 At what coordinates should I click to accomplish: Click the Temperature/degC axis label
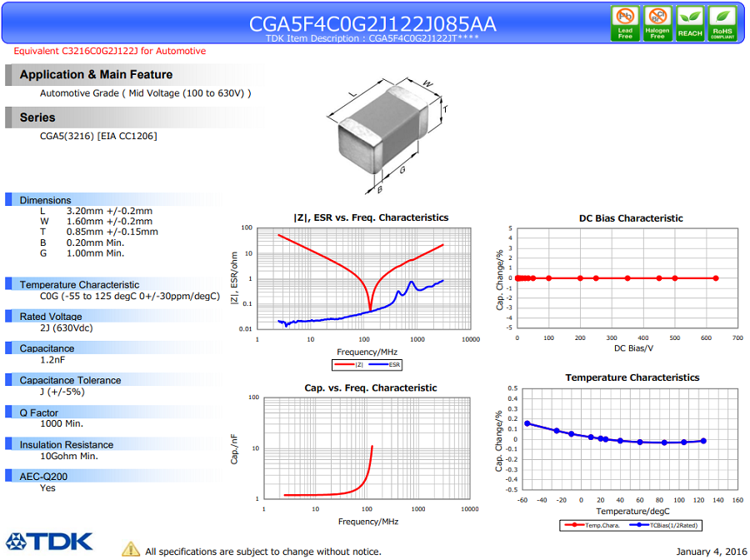(x=632, y=511)
